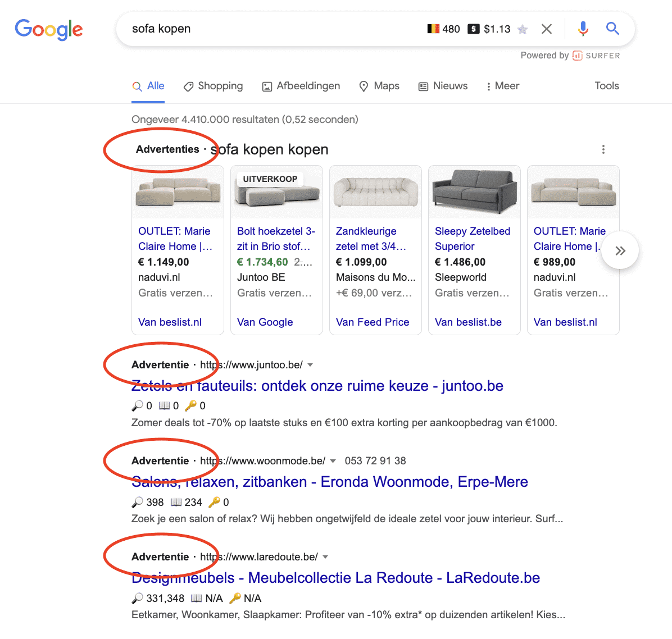Open the Eronda Woonmode ad title
Screen dimensions: 672x639
click(330, 482)
